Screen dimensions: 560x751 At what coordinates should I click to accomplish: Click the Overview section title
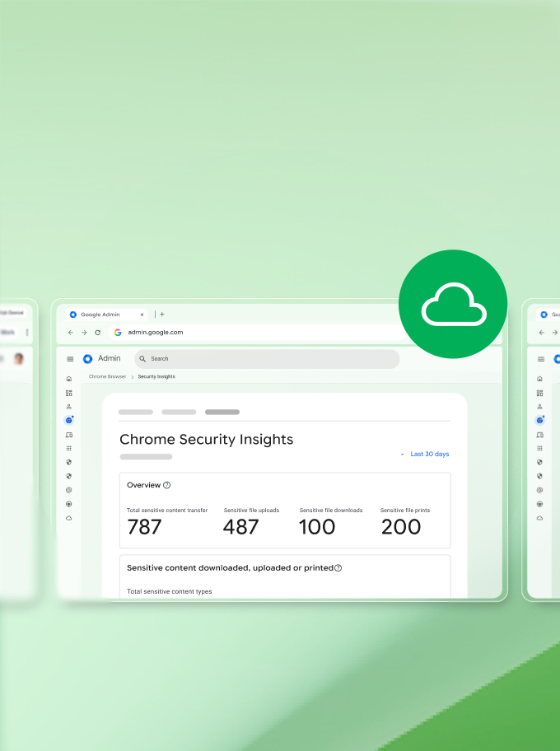click(x=144, y=485)
